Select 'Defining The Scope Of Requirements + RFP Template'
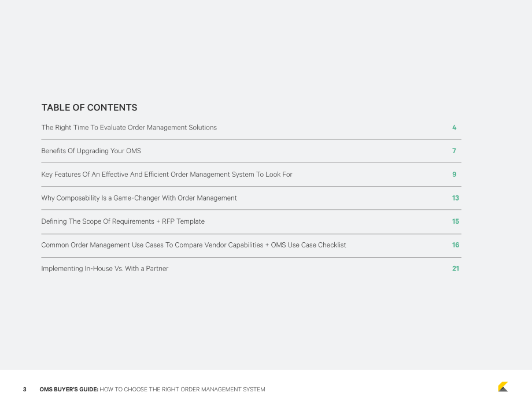The width and height of the screenshot is (532, 411). point(123,221)
